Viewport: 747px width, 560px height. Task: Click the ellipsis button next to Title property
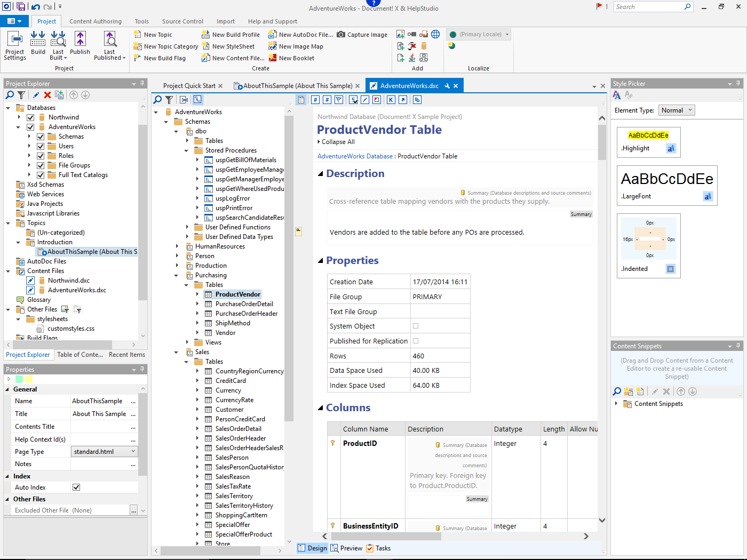coord(133,414)
